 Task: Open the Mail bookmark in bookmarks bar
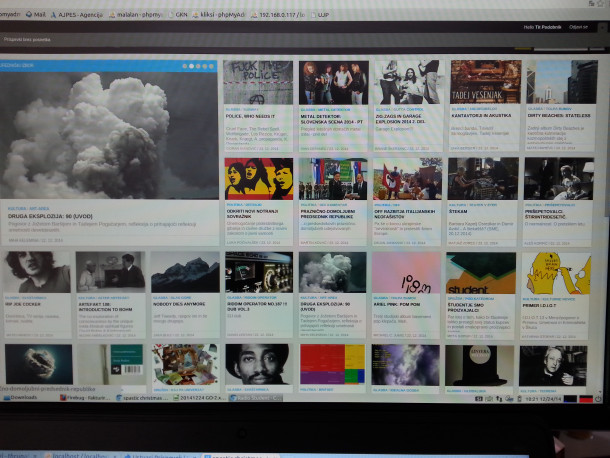[37, 15]
